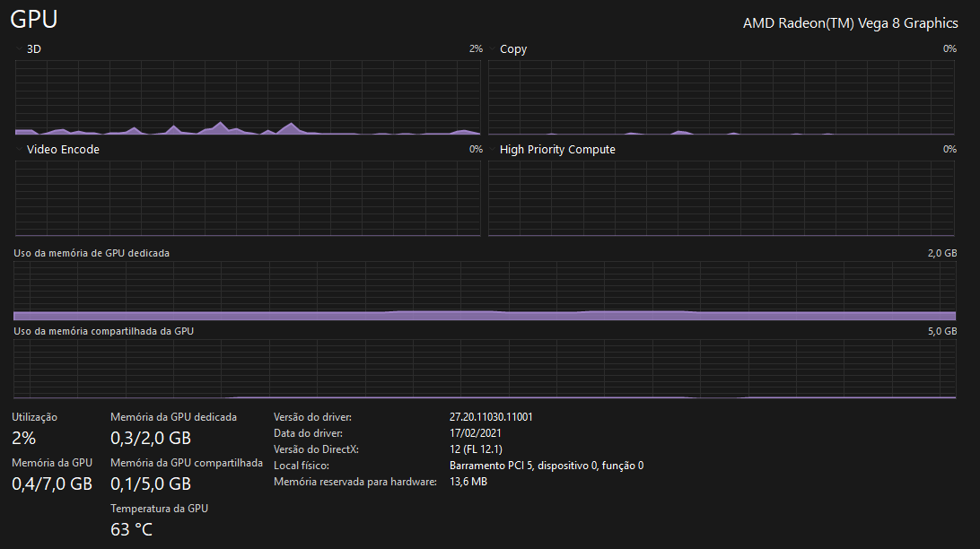Viewport: 980px width, 549px height.
Task: Click the 'Data do driver:' label
Action: pos(308,432)
